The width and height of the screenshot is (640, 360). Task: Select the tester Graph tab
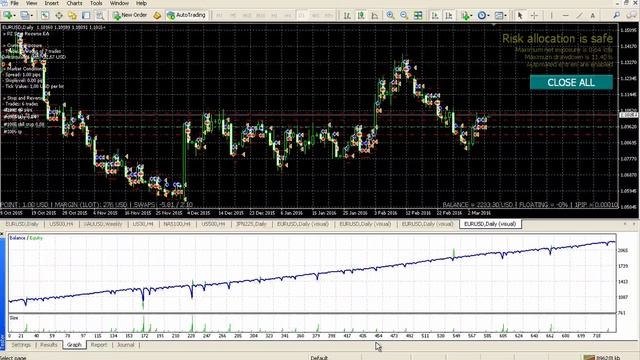pyautogui.click(x=74, y=345)
